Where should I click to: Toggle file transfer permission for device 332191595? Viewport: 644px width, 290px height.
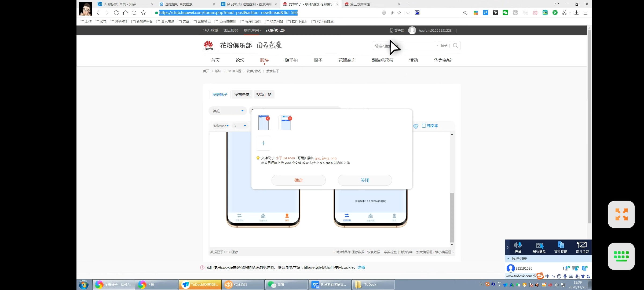(x=585, y=268)
